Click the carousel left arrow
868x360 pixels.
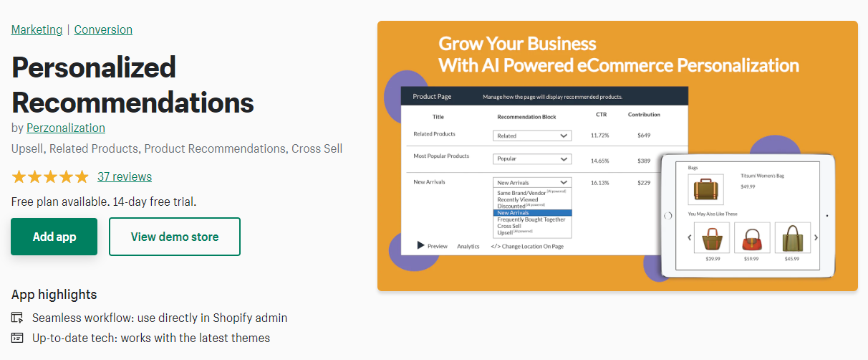pyautogui.click(x=690, y=237)
